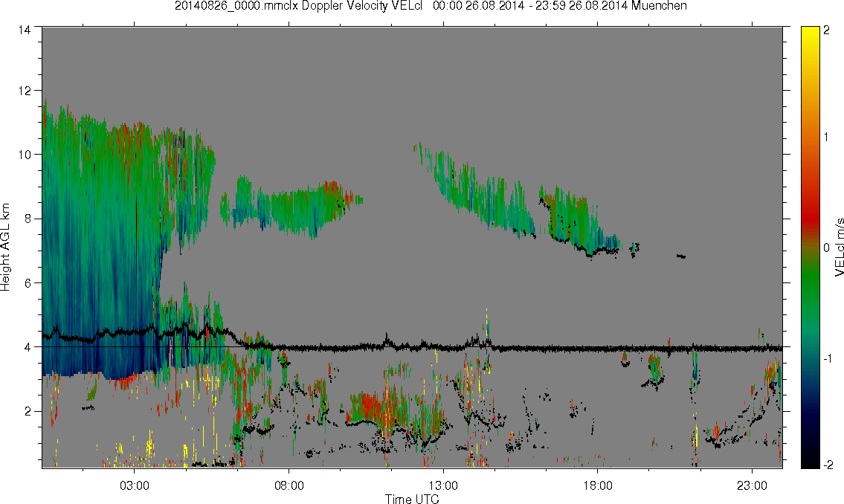This screenshot has height=504, width=844.
Task: Click the 13:00 time tick label
Action: (x=443, y=486)
